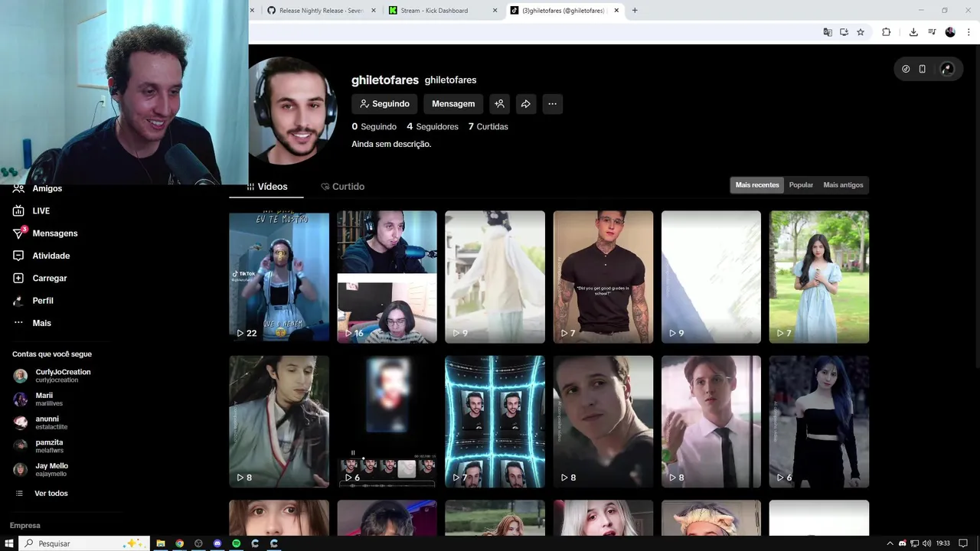This screenshot has width=980, height=551.
Task: Open Spotify from taskbar
Action: 236,543
